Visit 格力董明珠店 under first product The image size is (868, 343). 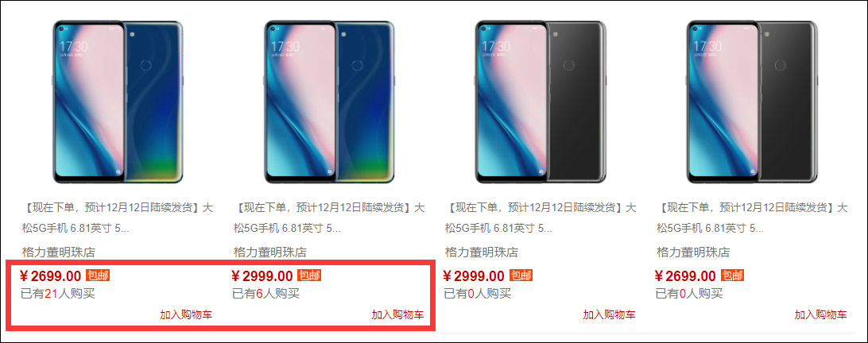pyautogui.click(x=58, y=252)
